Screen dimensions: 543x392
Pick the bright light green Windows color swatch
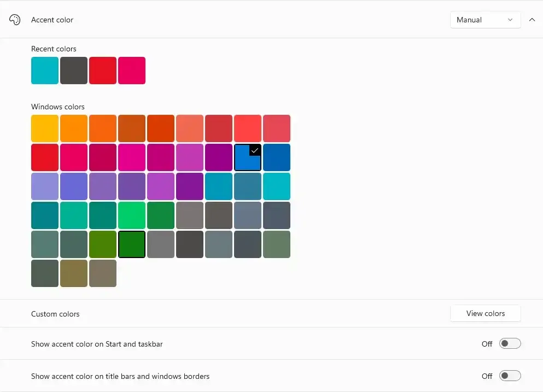[132, 215]
